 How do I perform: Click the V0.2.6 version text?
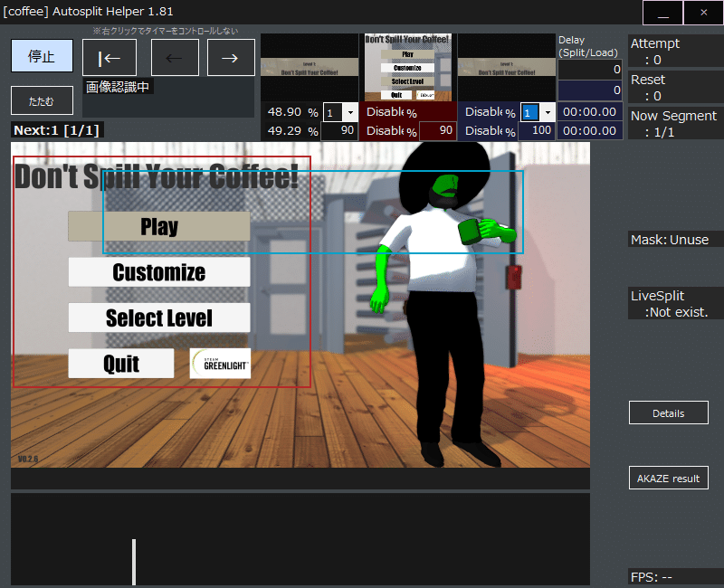click(x=28, y=459)
